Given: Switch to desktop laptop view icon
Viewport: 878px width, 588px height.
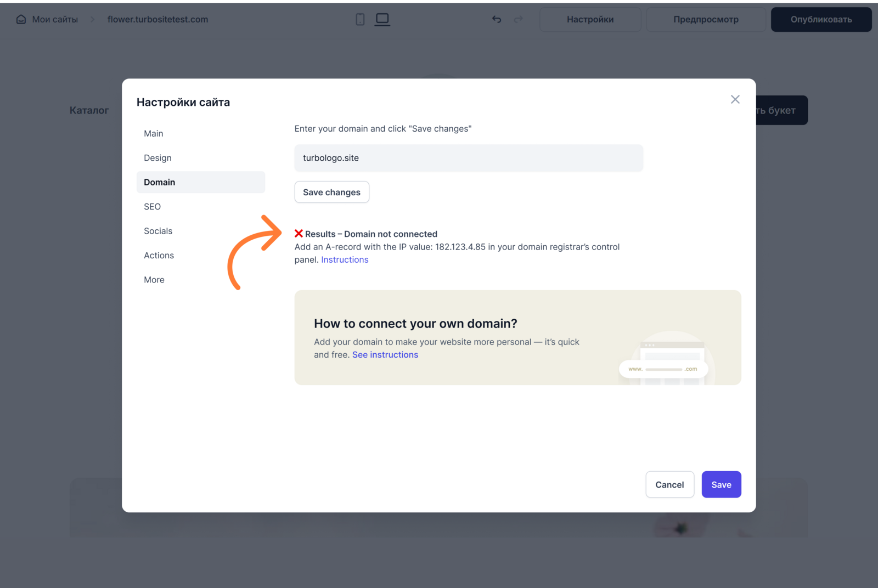Looking at the screenshot, I should click(x=382, y=19).
